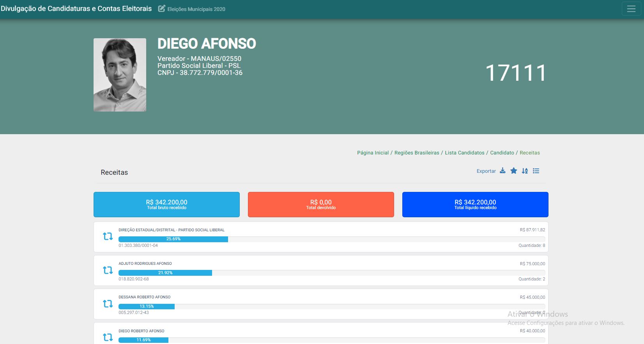The width and height of the screenshot is (644, 344).
Task: Click donor name DIREÇÃO ESTADUAL/DISTRITAL - PARTIDO SOCIAL LIBERAL
Action: [172, 230]
